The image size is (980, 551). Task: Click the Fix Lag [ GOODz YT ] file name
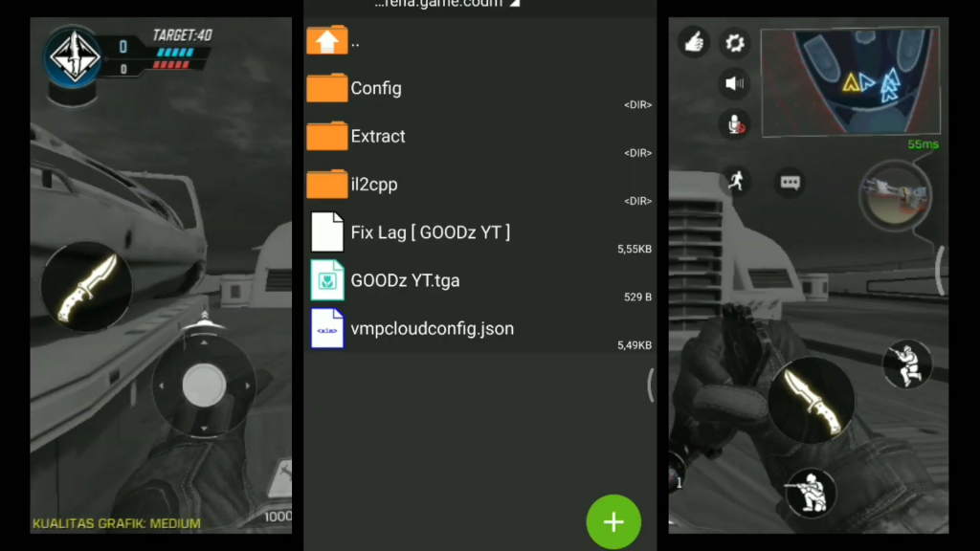[x=431, y=232]
